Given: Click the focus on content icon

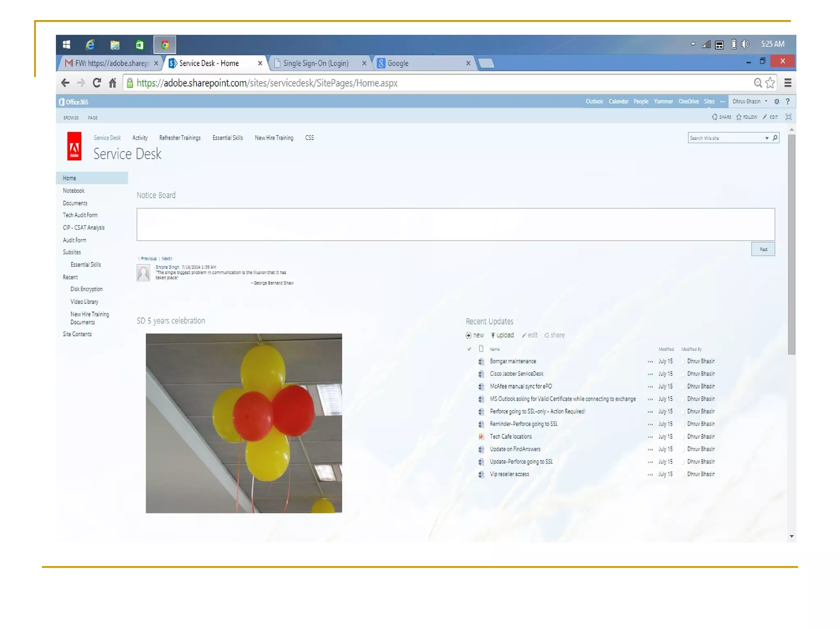Looking at the screenshot, I should coord(788,117).
